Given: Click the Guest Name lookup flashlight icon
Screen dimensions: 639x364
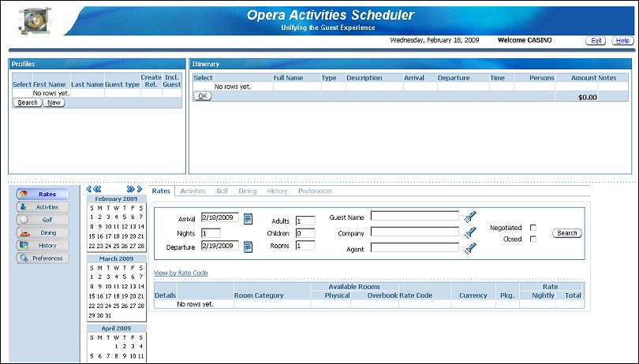Looking at the screenshot, I should tap(471, 217).
